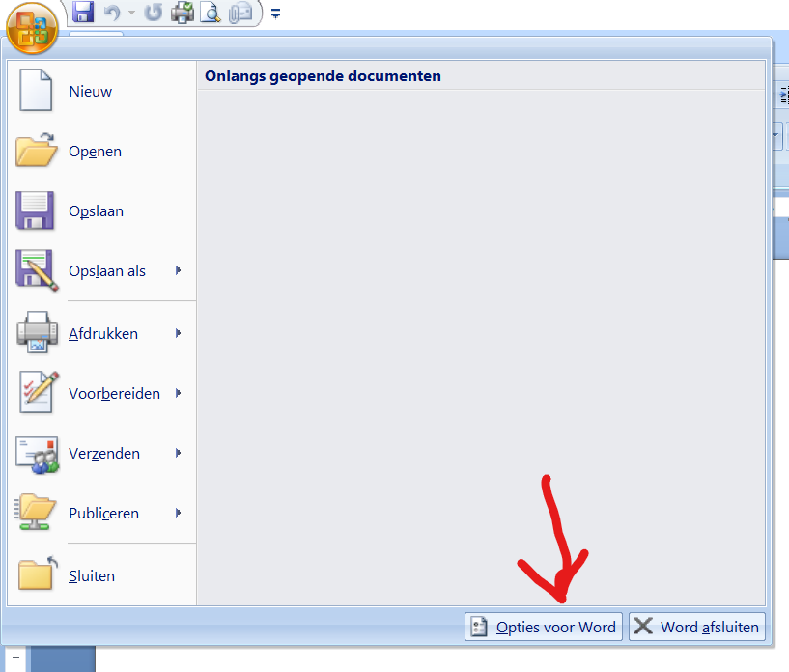This screenshot has height=672, width=789.
Task: Open the Undo history dropdown arrow
Action: click(131, 14)
